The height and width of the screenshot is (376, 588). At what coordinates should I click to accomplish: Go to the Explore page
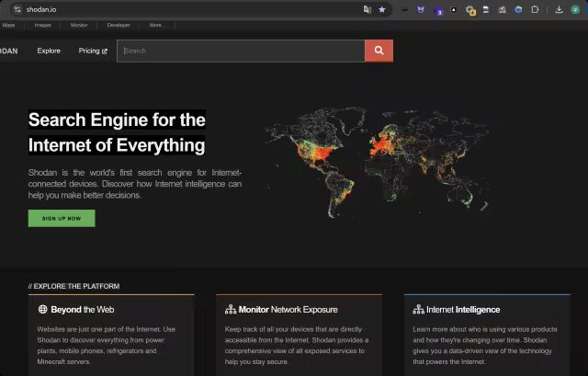(x=49, y=51)
